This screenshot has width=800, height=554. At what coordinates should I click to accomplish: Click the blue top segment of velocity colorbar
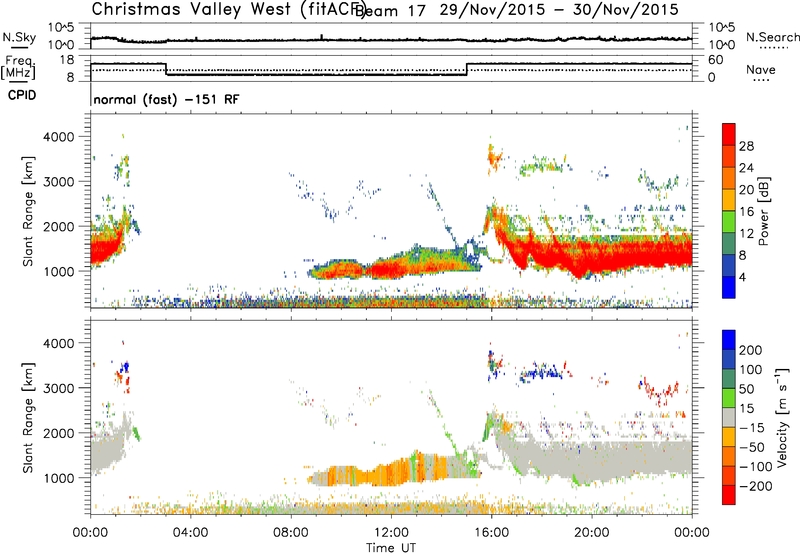click(729, 340)
